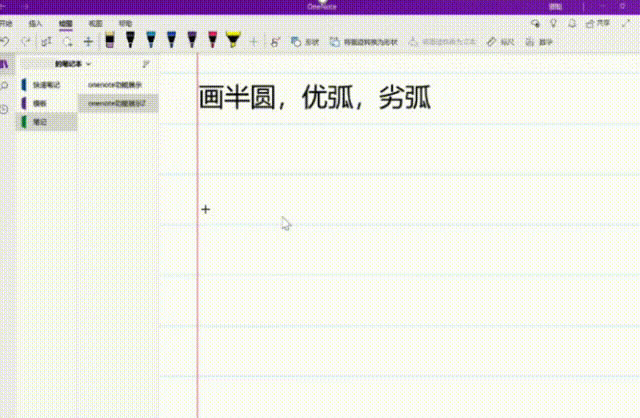
Task: Open the Insert (插入) ribbon tab
Action: (36, 24)
